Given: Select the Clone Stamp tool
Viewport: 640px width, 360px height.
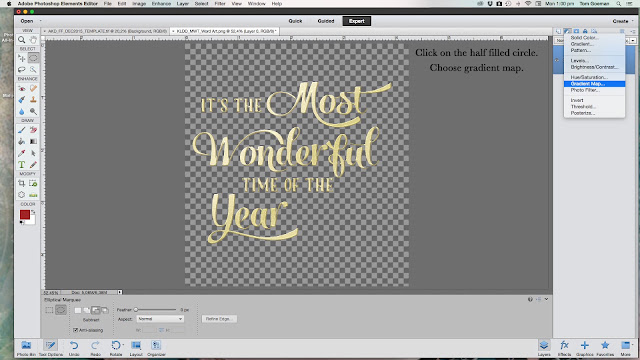Looking at the screenshot, I should point(33,100).
